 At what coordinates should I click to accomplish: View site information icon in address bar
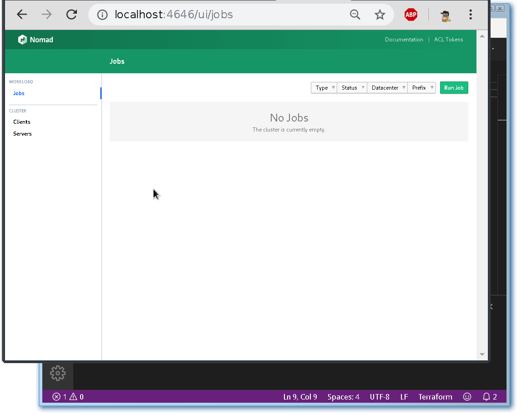click(102, 15)
